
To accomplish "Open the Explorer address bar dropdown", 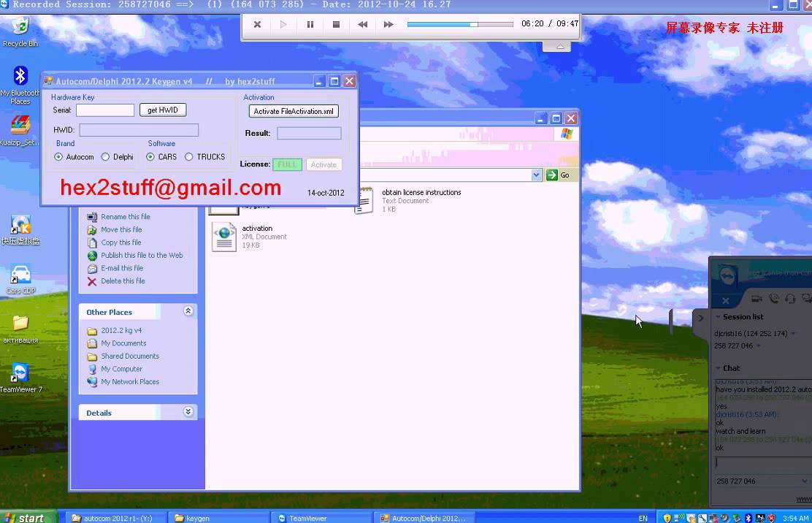I will pos(536,175).
